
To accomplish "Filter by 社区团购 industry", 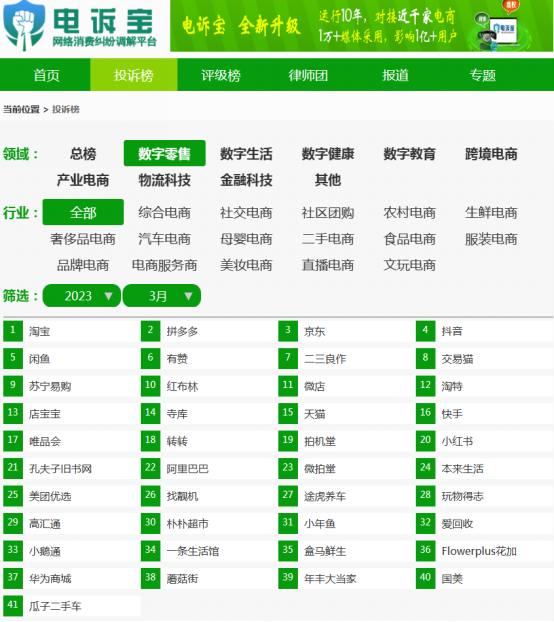I will point(328,213).
